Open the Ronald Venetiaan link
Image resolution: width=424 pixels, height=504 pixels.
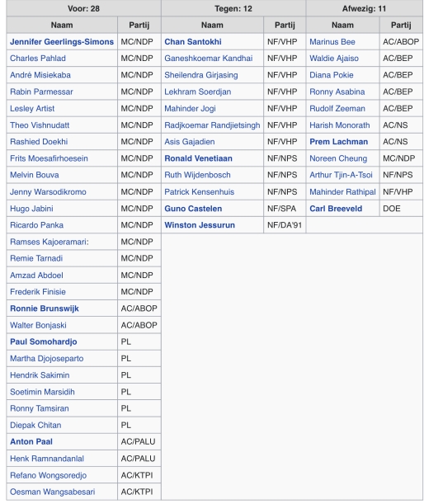(198, 158)
